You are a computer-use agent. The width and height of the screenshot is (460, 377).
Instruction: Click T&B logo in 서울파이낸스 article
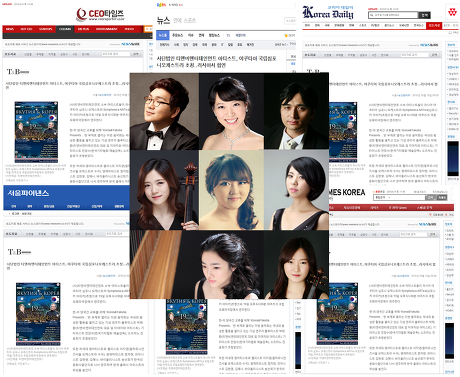point(19,252)
